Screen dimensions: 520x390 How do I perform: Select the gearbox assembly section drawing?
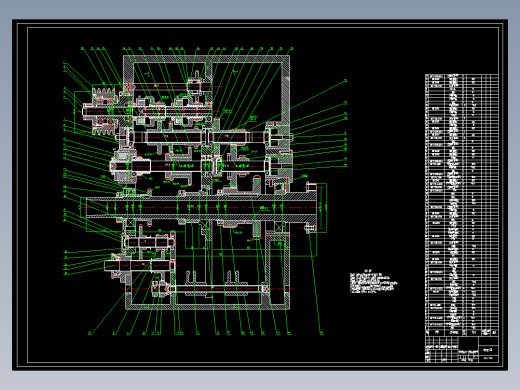tap(205, 191)
